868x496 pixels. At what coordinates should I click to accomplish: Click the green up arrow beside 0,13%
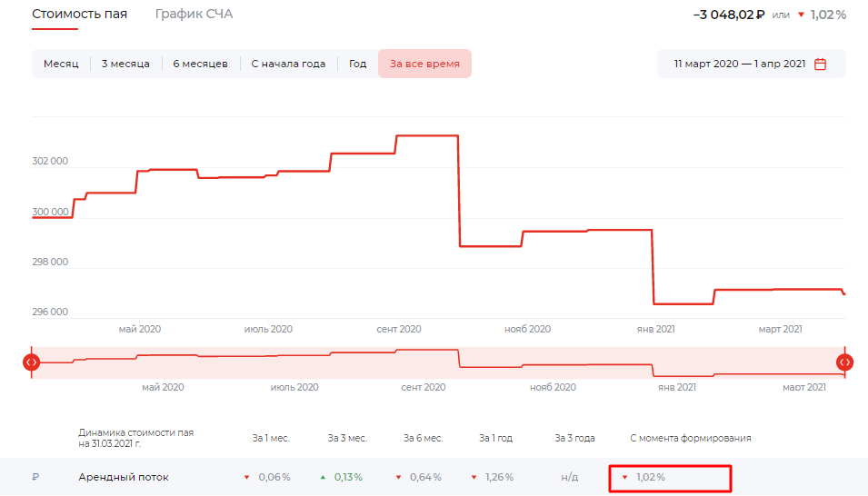[323, 478]
